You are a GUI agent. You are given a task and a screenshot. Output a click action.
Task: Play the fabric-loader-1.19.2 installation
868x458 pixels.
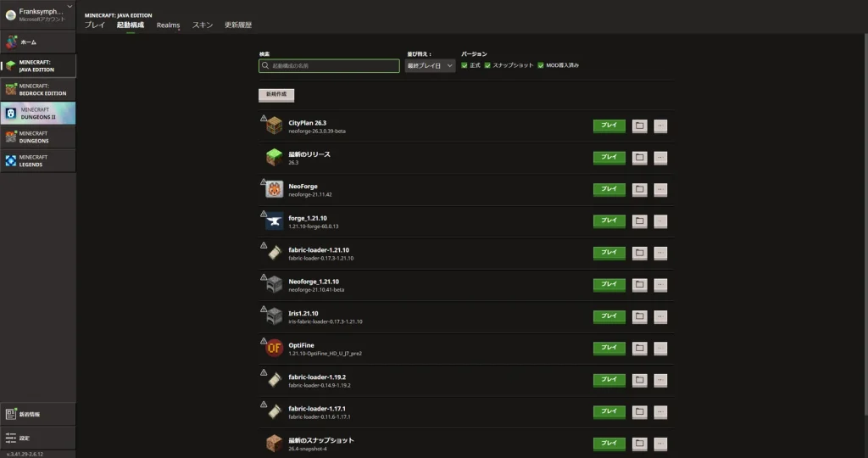pos(609,380)
